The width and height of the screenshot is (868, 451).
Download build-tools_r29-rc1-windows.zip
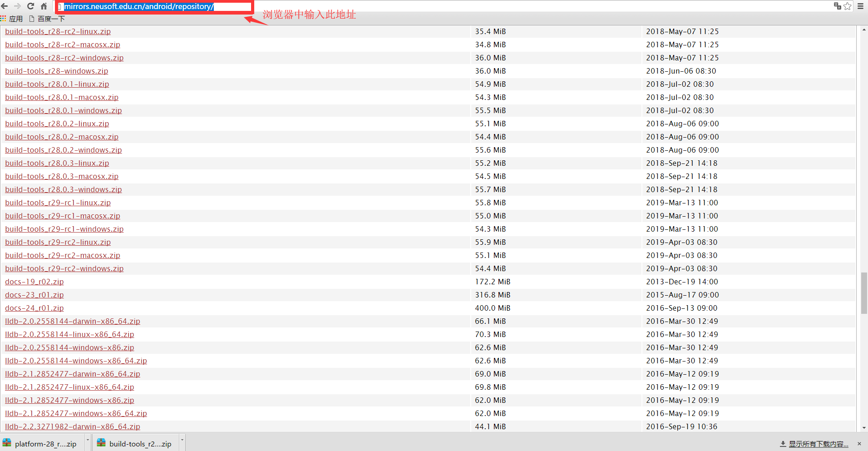64,229
